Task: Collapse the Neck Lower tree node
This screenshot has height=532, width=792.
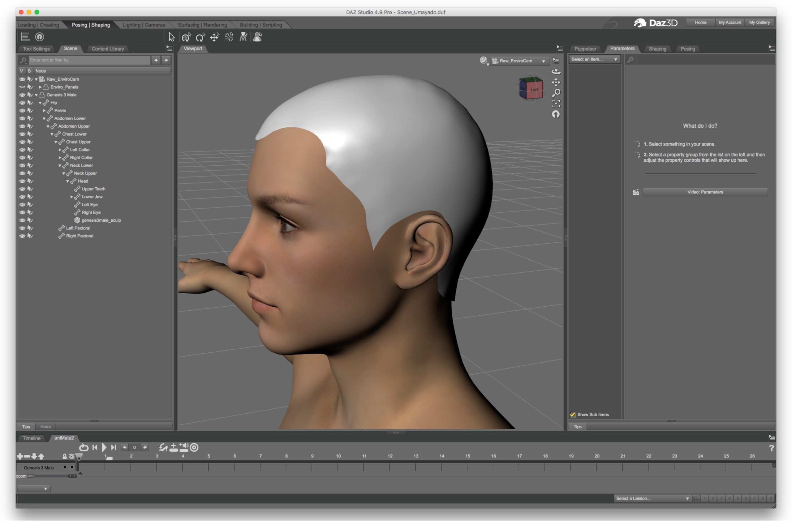Action: coord(60,166)
